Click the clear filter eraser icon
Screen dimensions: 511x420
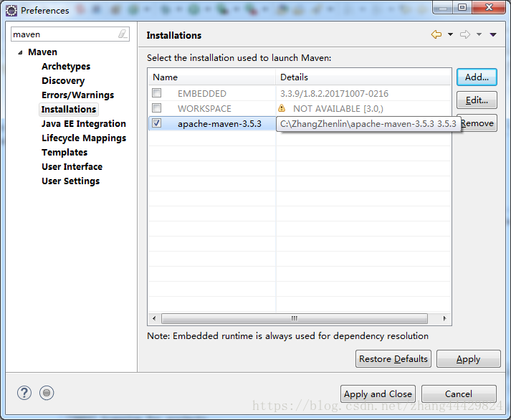[123, 34]
